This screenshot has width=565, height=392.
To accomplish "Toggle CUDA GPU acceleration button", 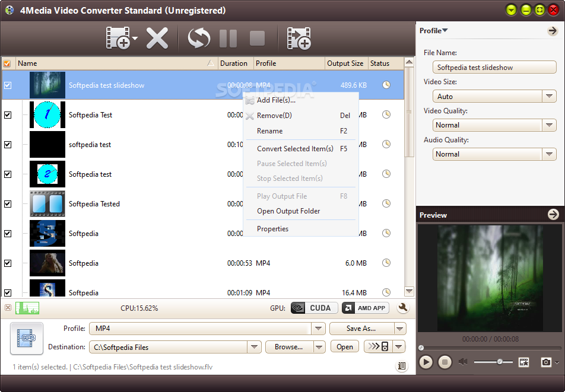I will click(314, 308).
